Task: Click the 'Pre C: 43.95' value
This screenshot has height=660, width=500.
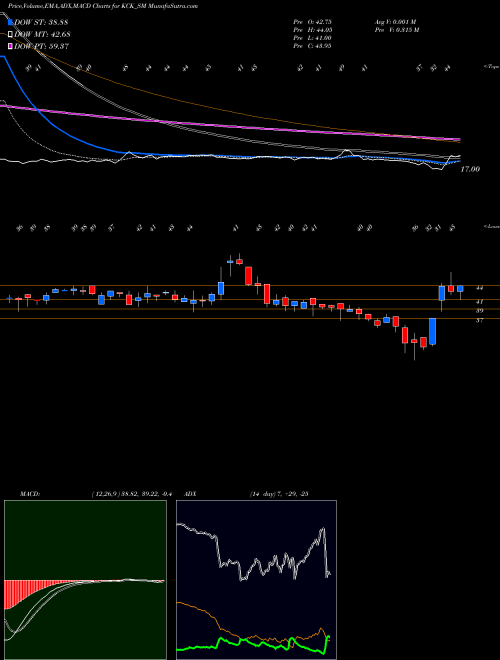Action: [312, 46]
